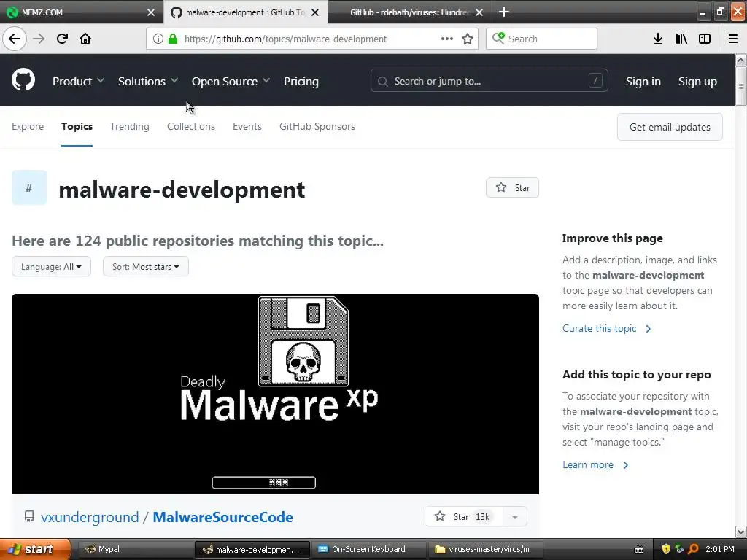
Task: Open the Language: All dropdown
Action: pos(51,267)
